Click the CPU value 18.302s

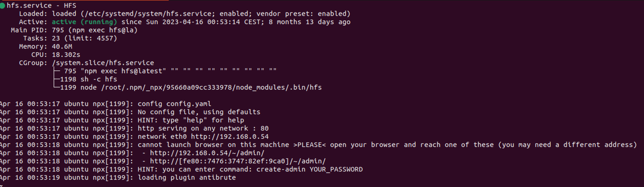(x=66, y=55)
